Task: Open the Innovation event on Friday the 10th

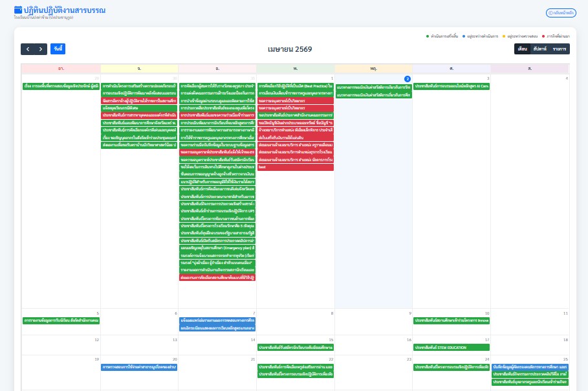Action: tap(452, 320)
